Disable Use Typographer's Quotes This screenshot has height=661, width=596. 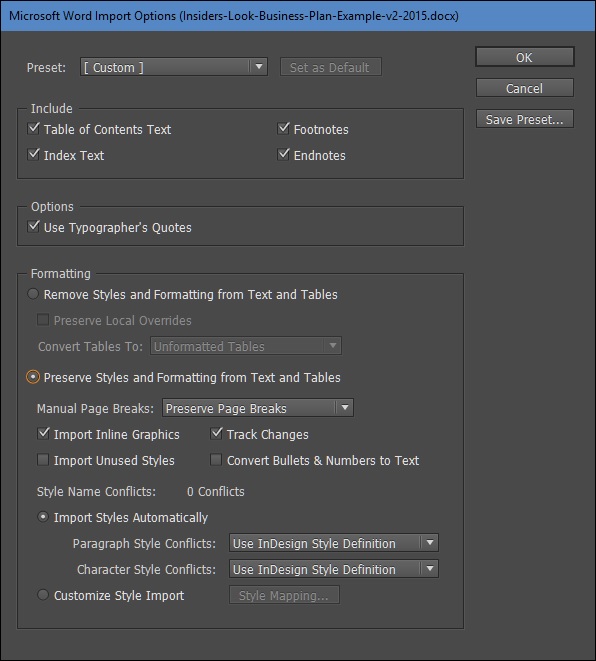33,226
